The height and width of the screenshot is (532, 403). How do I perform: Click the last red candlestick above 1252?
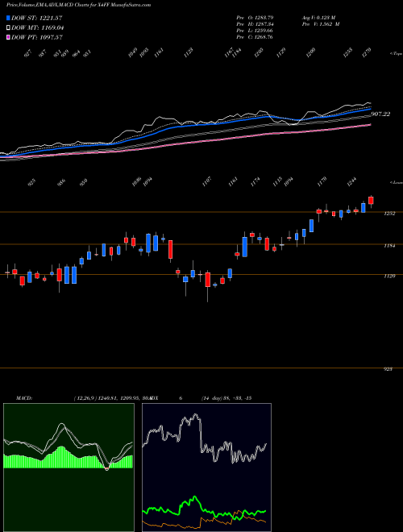click(x=371, y=201)
